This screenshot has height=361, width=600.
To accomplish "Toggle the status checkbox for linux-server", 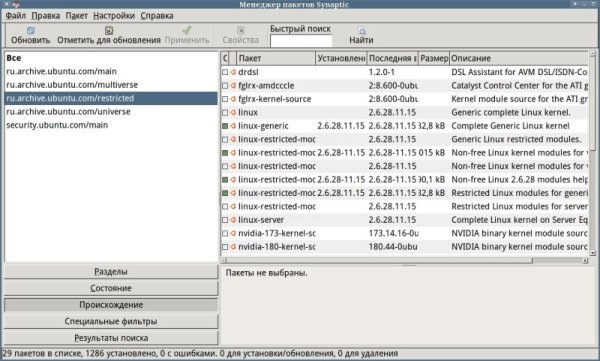I will [225, 220].
